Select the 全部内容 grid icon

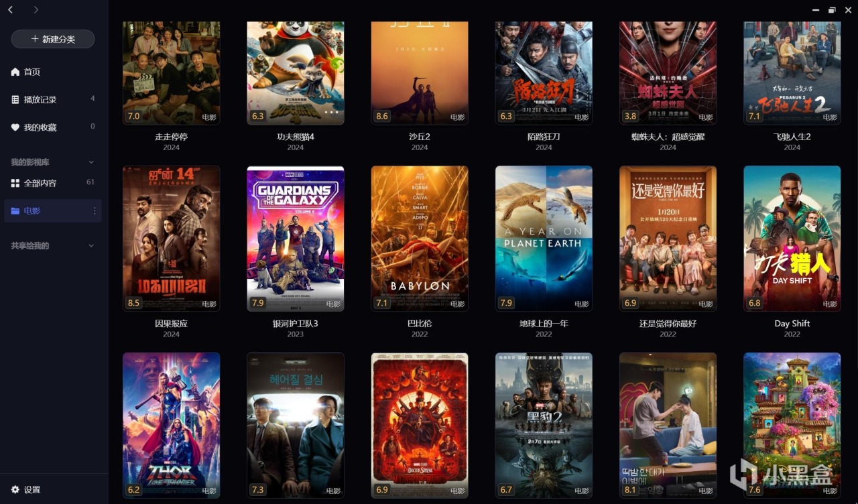tap(15, 183)
